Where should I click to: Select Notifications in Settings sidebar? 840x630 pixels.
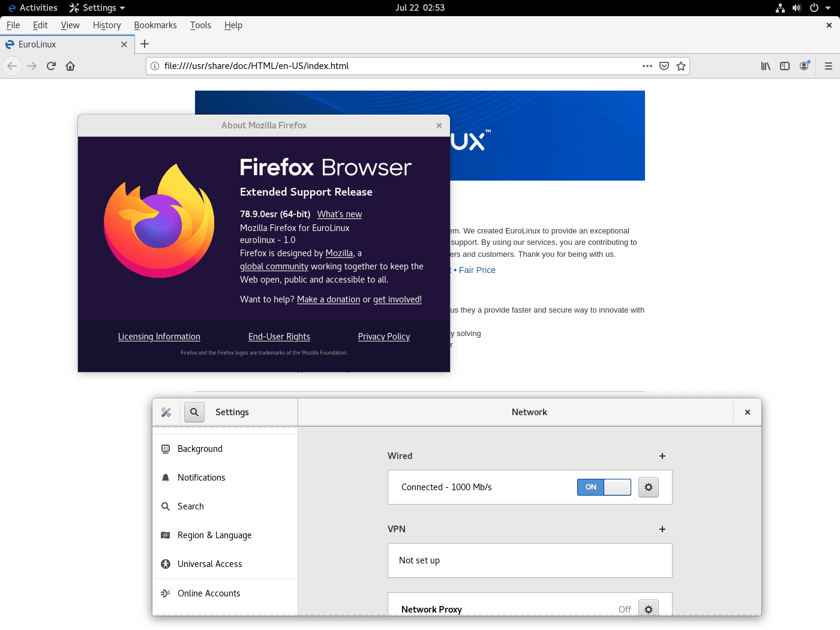[x=225, y=478]
